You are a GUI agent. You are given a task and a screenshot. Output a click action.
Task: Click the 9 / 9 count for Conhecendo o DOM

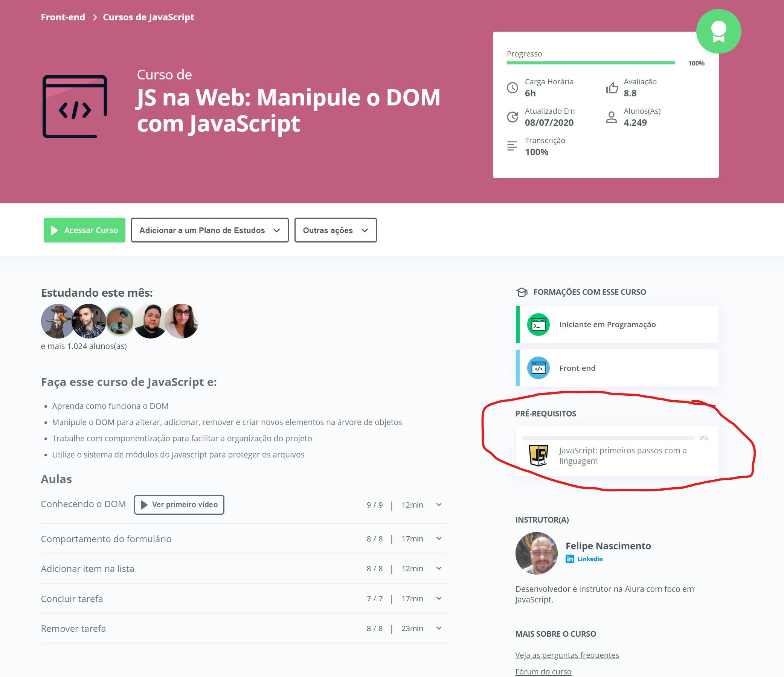tap(375, 505)
